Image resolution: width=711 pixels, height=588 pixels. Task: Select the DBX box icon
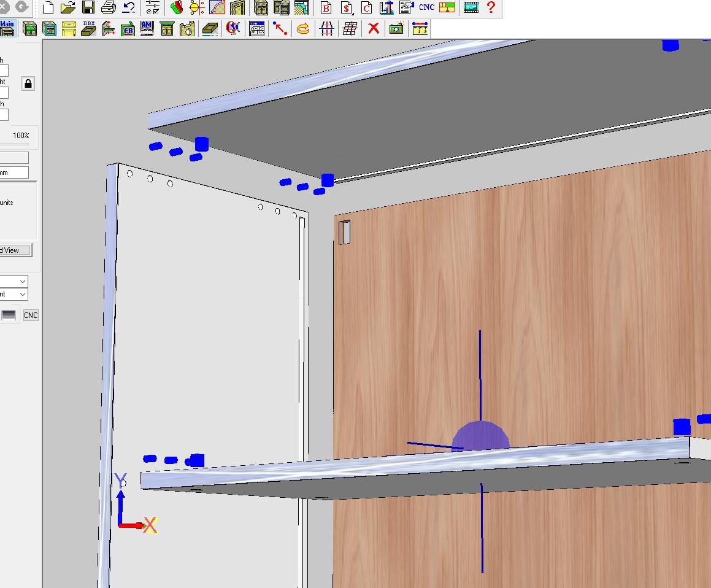[89, 28]
